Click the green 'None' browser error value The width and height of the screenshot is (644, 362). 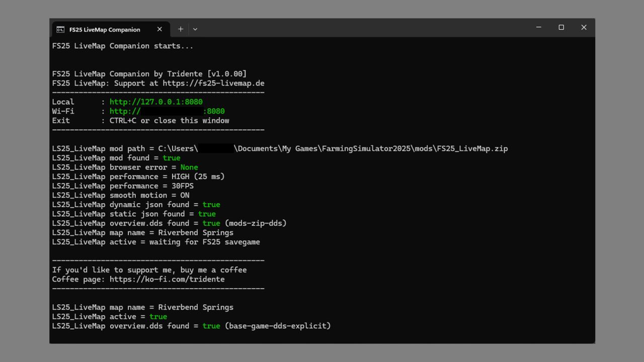point(189,167)
